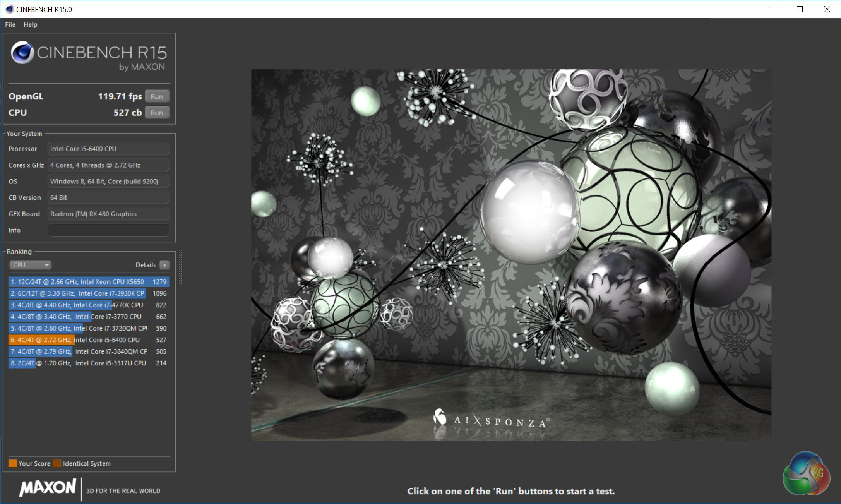841x504 pixels.
Task: Click the Cinebench R15 sphere logo
Action: click(x=22, y=53)
